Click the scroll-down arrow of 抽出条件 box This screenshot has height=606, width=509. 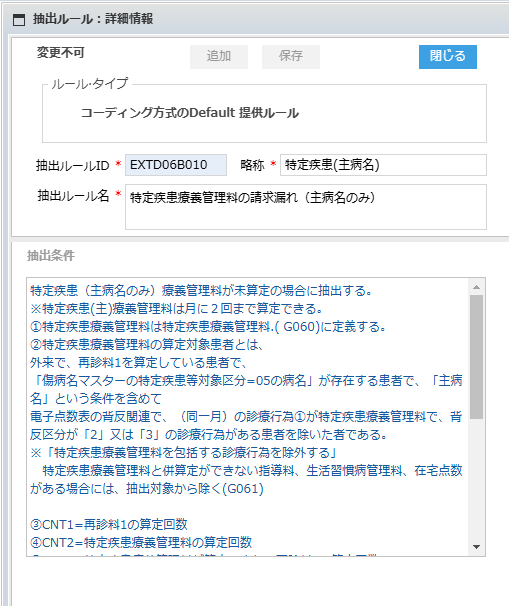(476, 546)
